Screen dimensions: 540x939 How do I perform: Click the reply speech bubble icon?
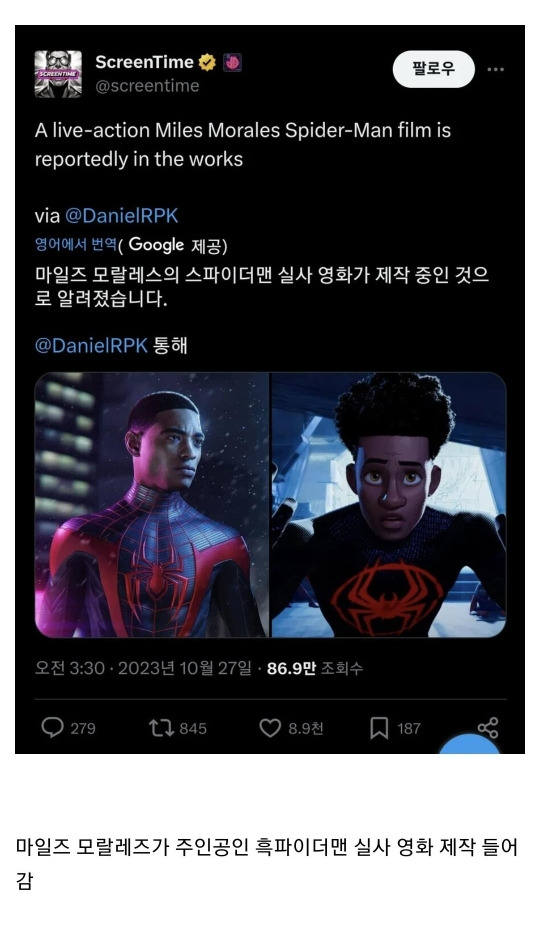[x=53, y=728]
